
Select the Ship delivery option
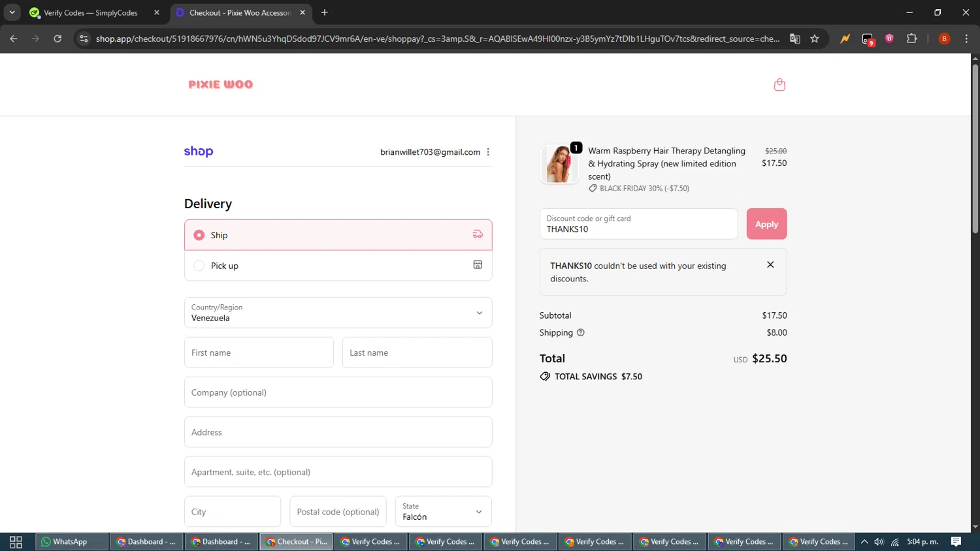(338, 235)
